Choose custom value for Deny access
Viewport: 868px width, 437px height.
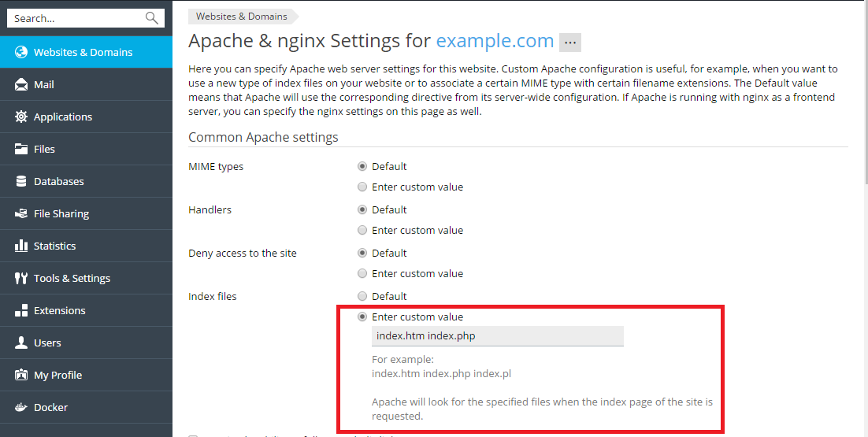click(362, 273)
